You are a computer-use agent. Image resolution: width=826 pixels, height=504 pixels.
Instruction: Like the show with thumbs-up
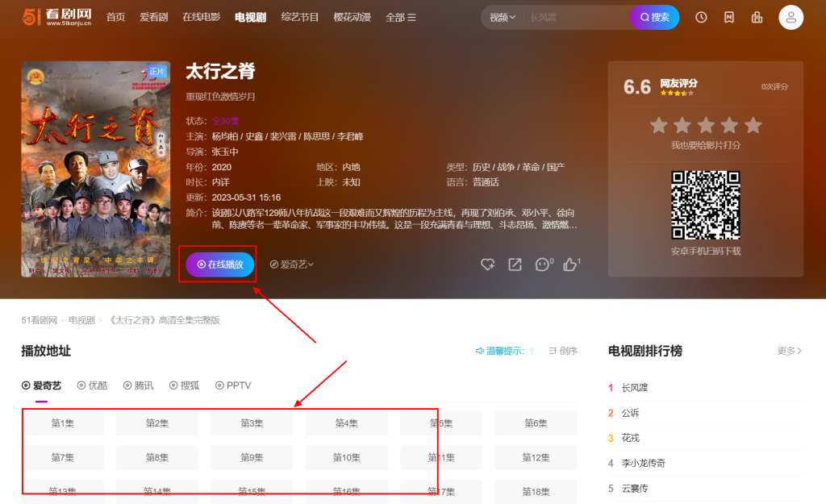pyautogui.click(x=571, y=264)
